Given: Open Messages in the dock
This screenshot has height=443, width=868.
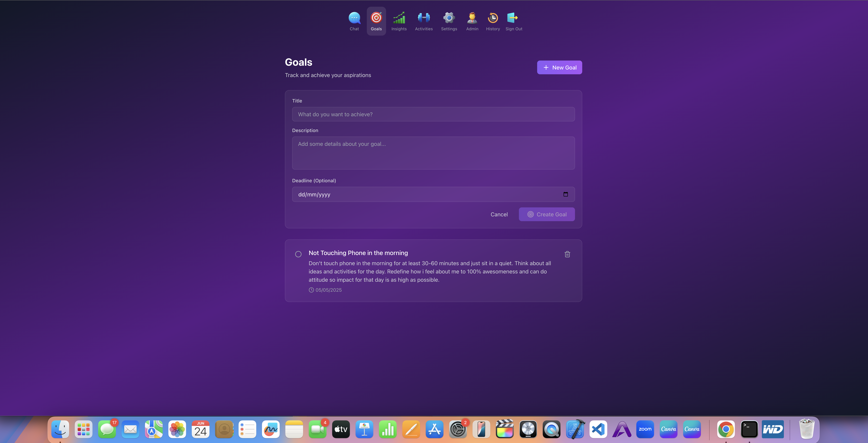Looking at the screenshot, I should (x=107, y=429).
